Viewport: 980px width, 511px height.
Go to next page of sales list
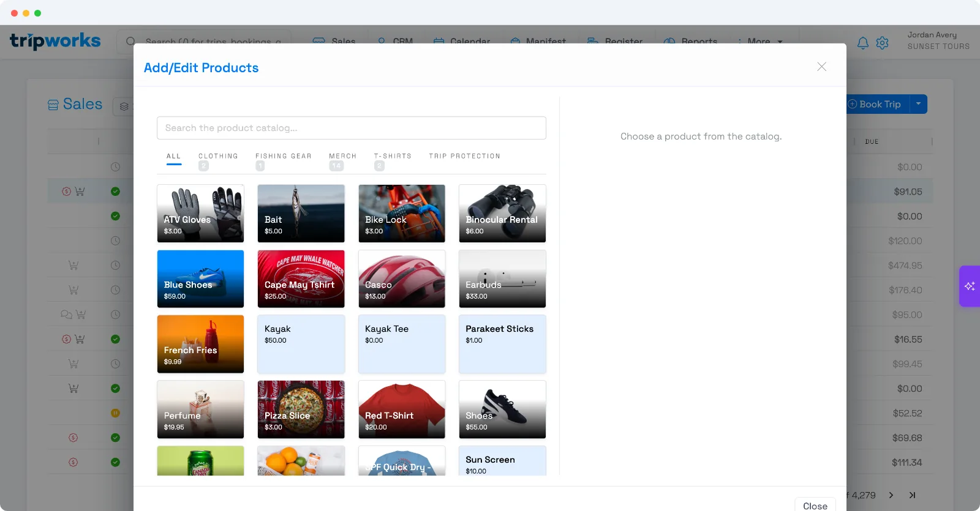891,495
